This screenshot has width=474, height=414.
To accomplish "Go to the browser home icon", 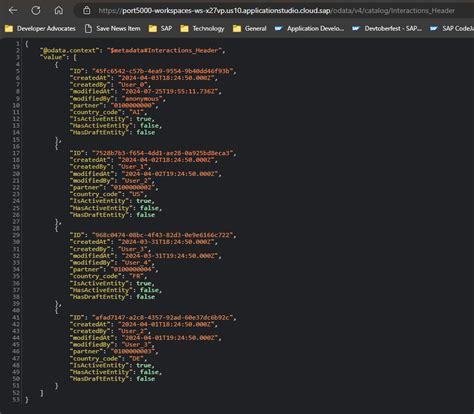I will tap(59, 11).
